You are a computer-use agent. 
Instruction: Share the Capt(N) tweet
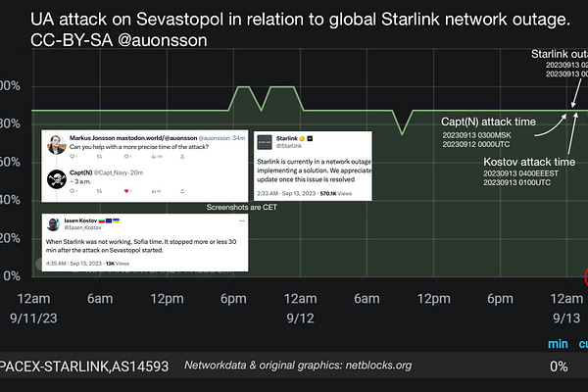(x=182, y=191)
